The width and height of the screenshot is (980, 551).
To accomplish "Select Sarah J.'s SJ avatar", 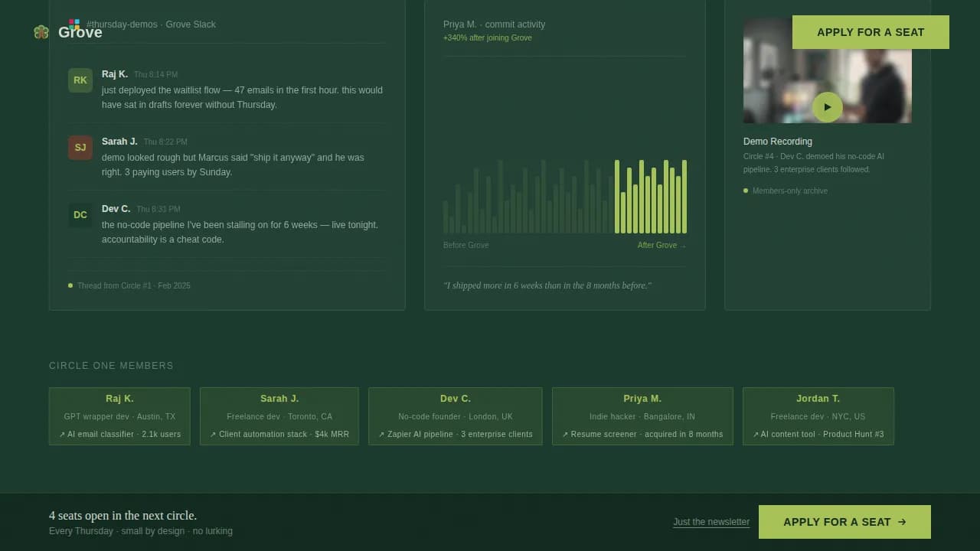I will [80, 147].
